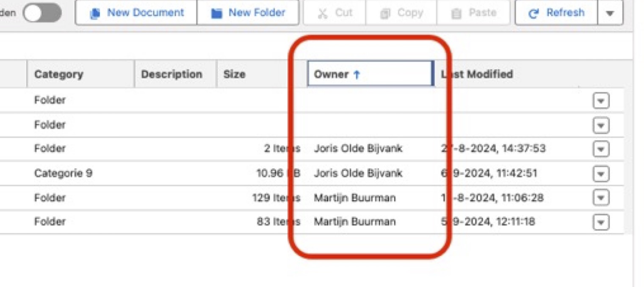The image size is (644, 287).
Task: Open actions menu for 83 Items folder
Action: [601, 222]
